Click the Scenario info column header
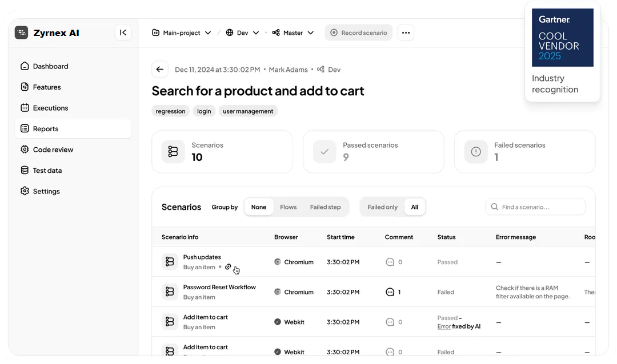 180,237
